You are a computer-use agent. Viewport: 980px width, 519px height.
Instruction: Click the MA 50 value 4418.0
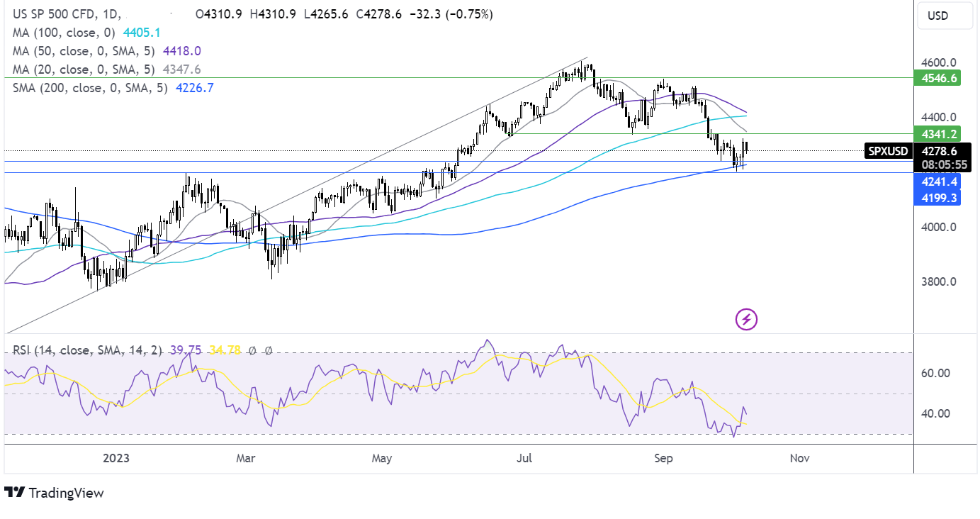[x=182, y=51]
